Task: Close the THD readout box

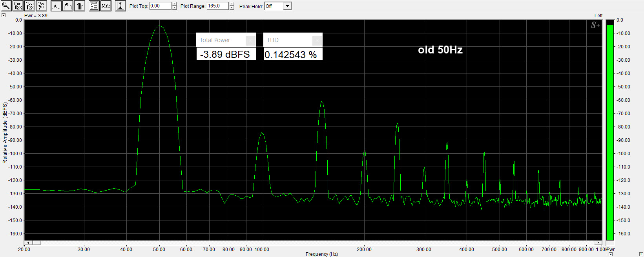Action: 317,40
